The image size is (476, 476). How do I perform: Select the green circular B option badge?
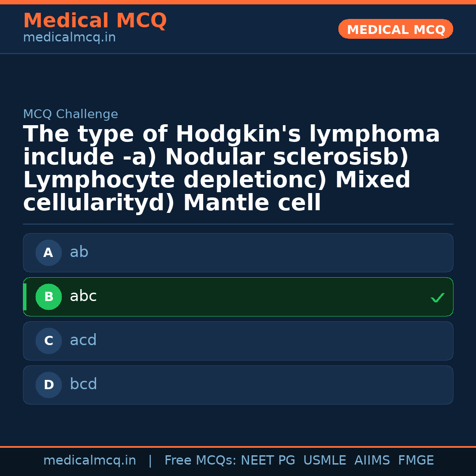point(48,297)
